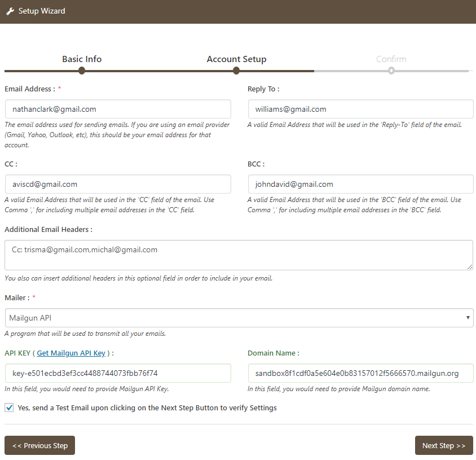Click into the CC email field
476x460 pixels.
118,184
